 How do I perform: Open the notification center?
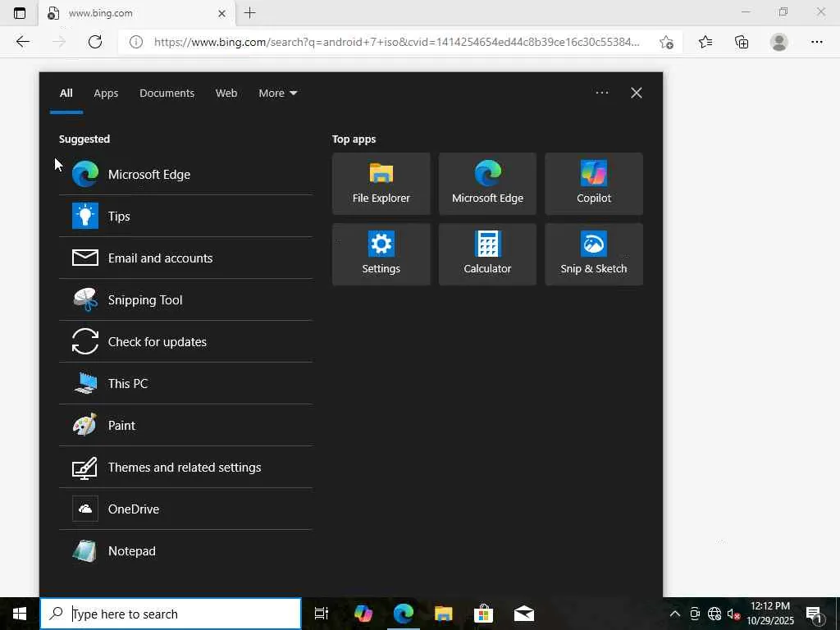(814, 614)
